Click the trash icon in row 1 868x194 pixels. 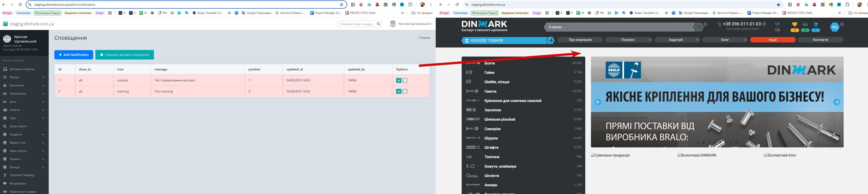click(405, 80)
